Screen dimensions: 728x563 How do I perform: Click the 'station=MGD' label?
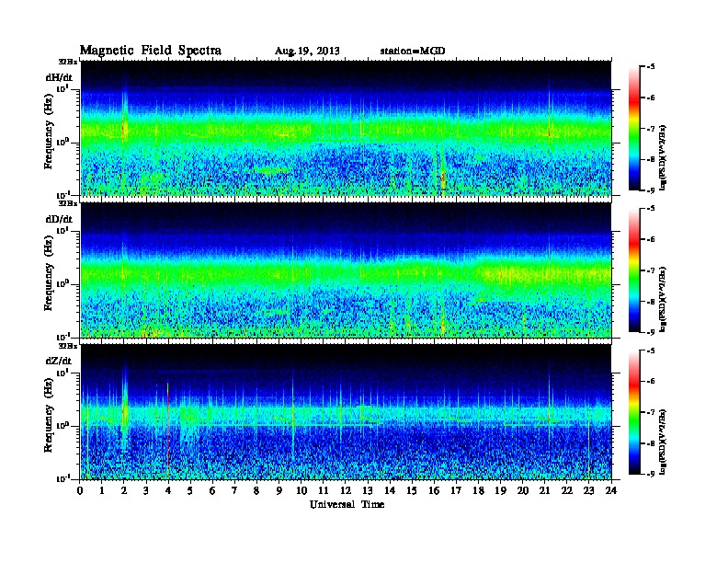click(x=413, y=51)
